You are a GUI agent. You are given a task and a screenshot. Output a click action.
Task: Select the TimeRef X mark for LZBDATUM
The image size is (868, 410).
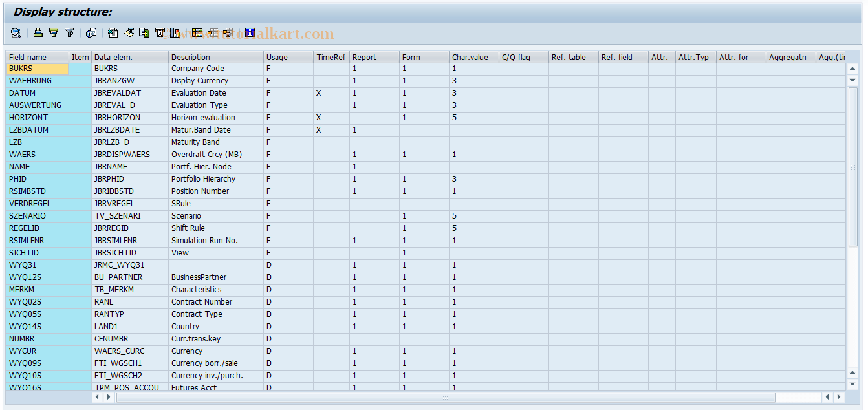318,129
